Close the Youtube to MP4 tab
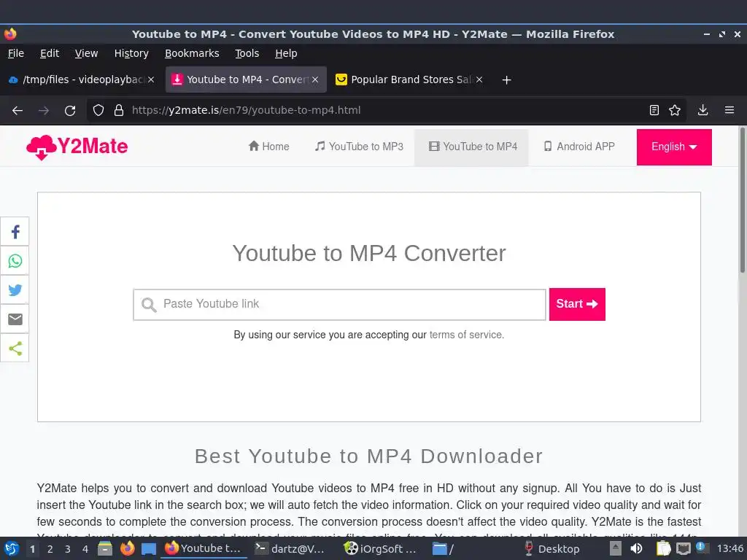The image size is (747, 560). [x=315, y=79]
